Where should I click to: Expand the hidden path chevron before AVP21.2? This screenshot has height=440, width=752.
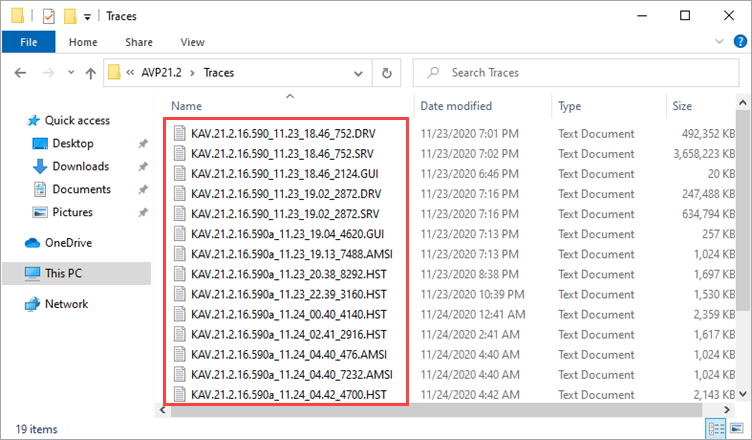(x=130, y=72)
